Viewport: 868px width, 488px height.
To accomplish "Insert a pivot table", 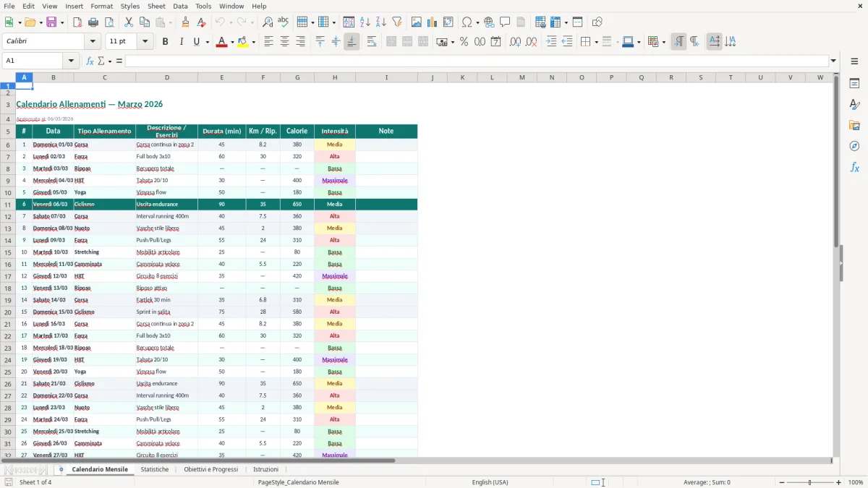I will [x=448, y=22].
